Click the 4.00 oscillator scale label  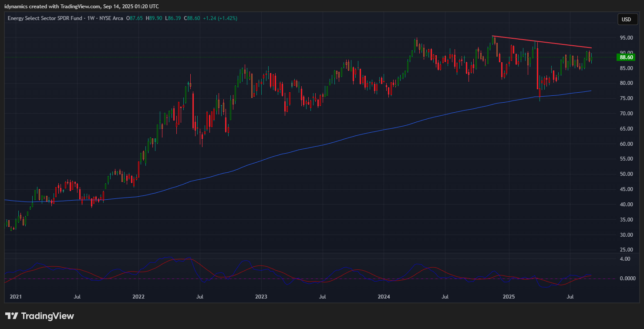point(624,259)
